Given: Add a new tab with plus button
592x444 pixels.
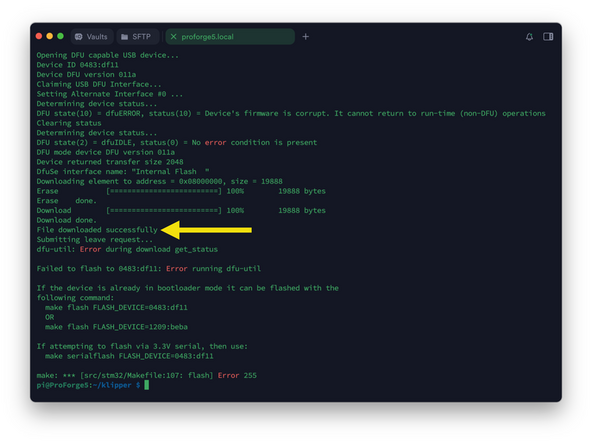Looking at the screenshot, I should click(305, 37).
